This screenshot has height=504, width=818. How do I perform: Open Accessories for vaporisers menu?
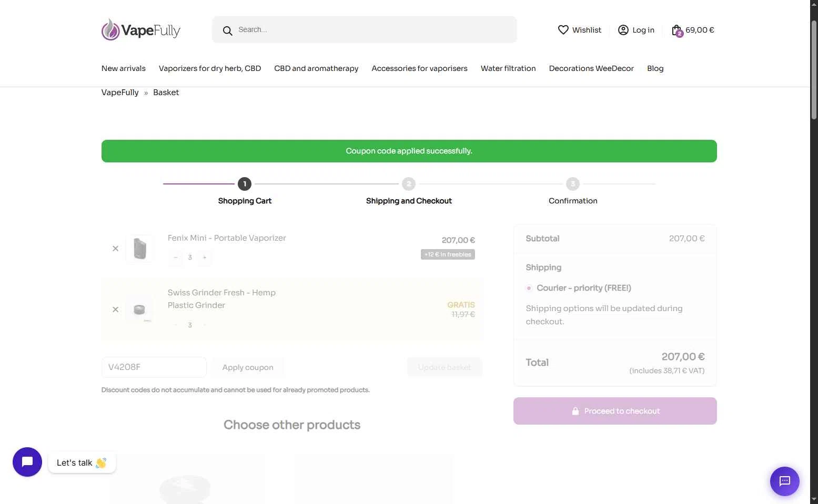click(x=419, y=68)
